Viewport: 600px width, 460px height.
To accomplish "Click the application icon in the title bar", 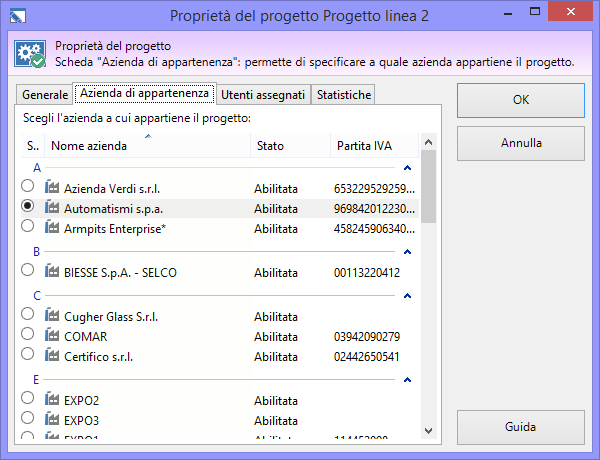I will click(18, 16).
